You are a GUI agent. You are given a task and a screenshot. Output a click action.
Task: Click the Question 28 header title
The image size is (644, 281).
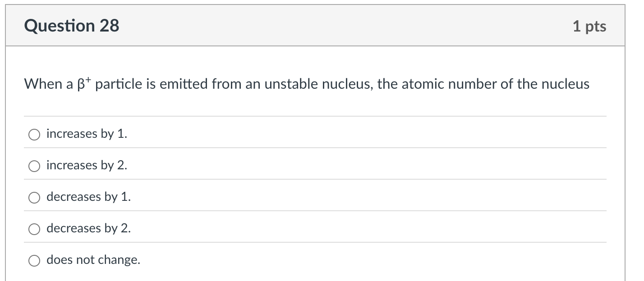[72, 26]
